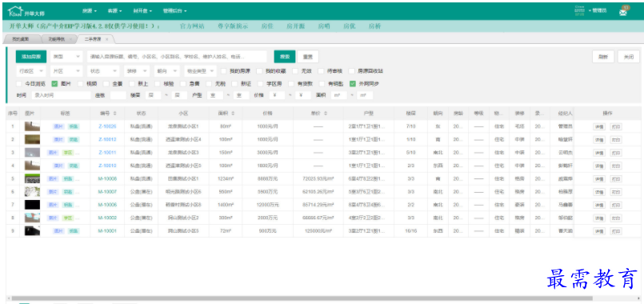Viewport: 644px width, 304px height.
Task: Sort by the 面积 column arrows
Action: [x=234, y=113]
